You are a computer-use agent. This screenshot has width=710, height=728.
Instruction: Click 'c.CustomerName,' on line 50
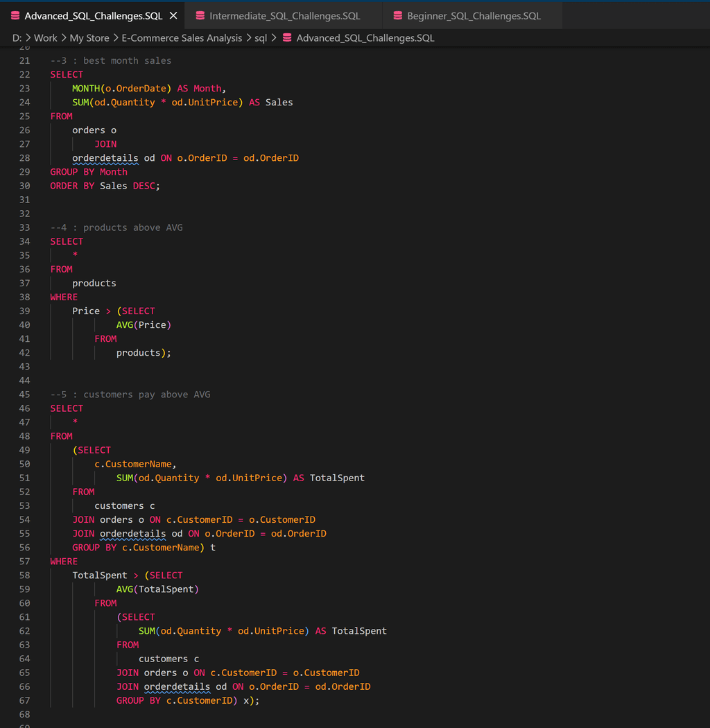pos(135,465)
